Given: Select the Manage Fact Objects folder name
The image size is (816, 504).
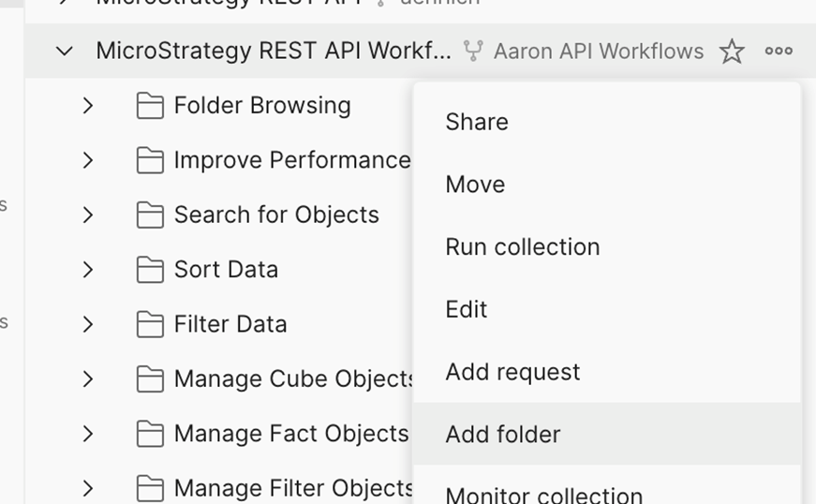Looking at the screenshot, I should [291, 434].
